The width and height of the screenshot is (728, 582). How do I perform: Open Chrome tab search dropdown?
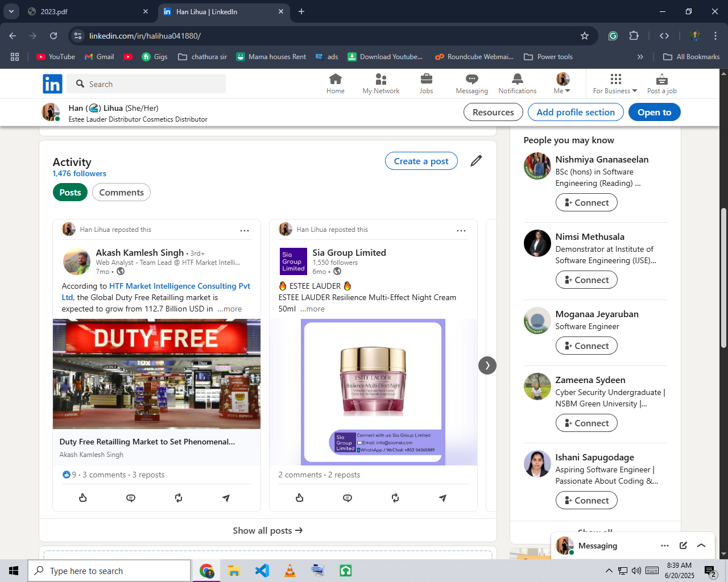click(11, 11)
